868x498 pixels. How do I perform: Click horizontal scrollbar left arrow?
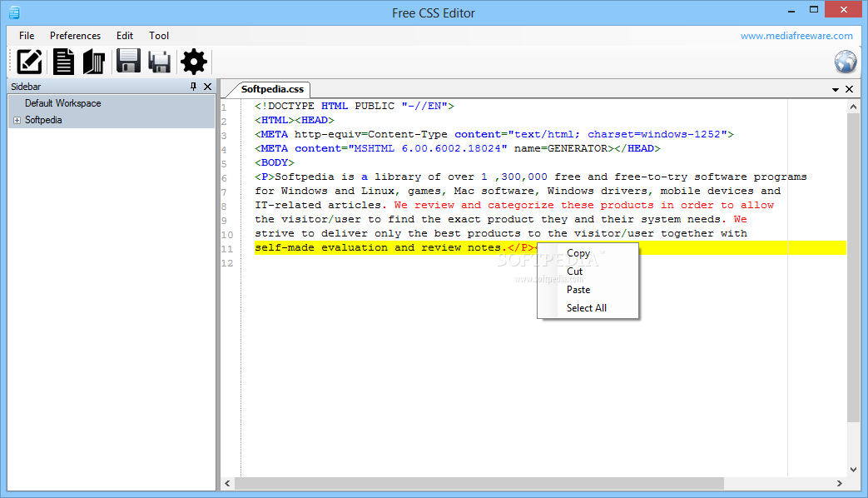[227, 484]
